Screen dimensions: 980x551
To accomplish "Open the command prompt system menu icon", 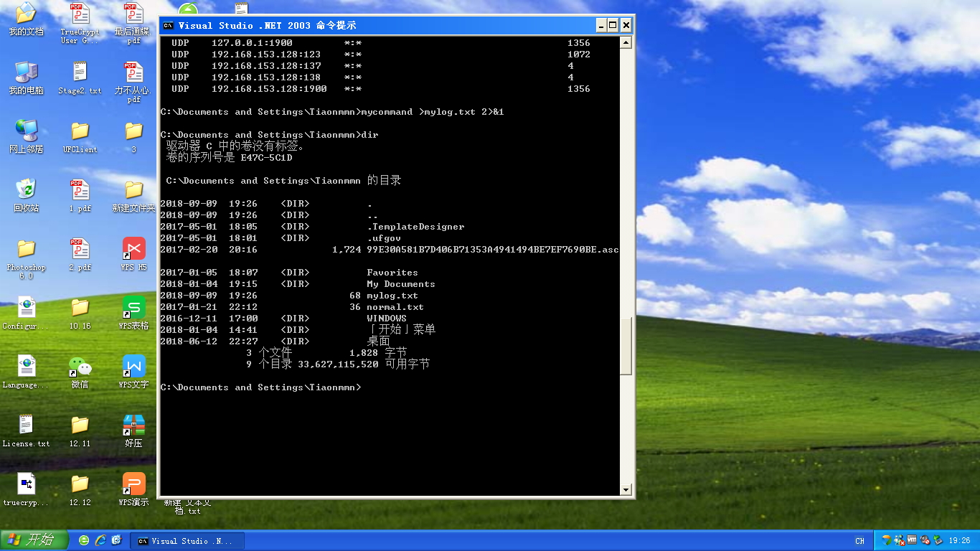I will (x=168, y=26).
